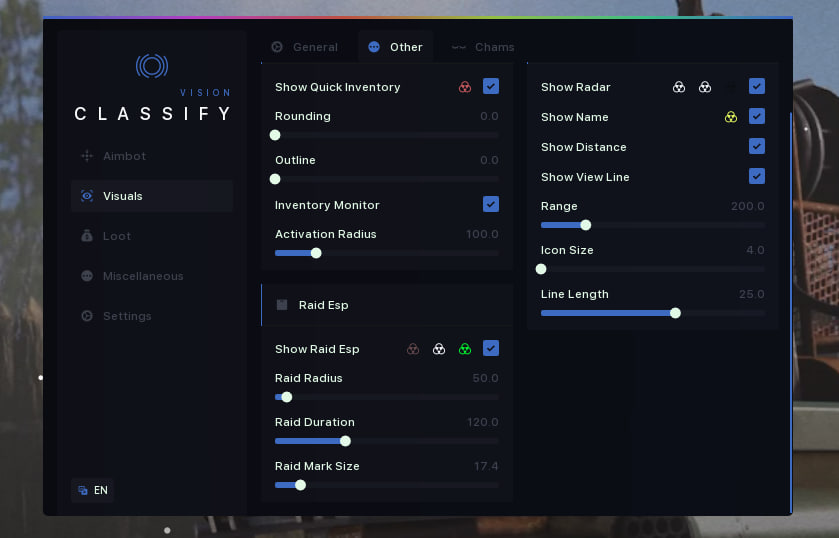Click the Range value 200.0
The width and height of the screenshot is (839, 538).
[748, 206]
